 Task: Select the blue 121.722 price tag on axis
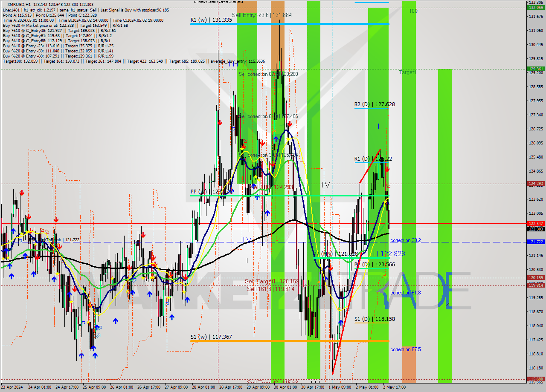535,242
